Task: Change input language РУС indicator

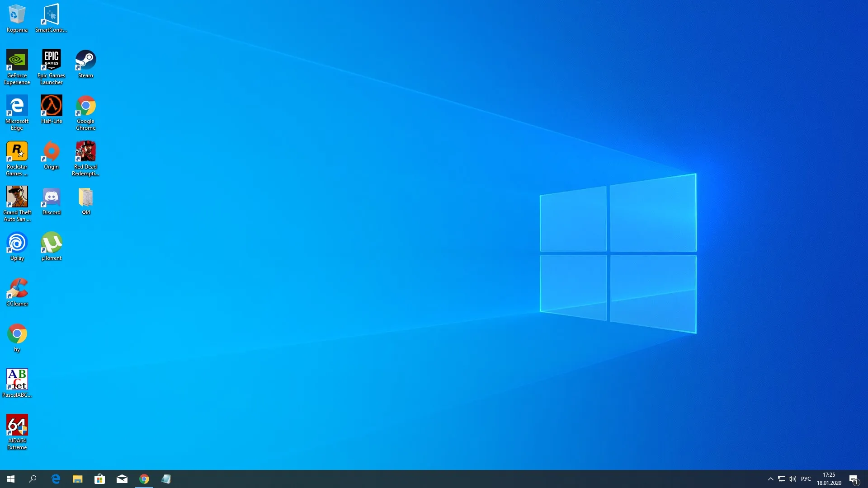Action: (806, 479)
